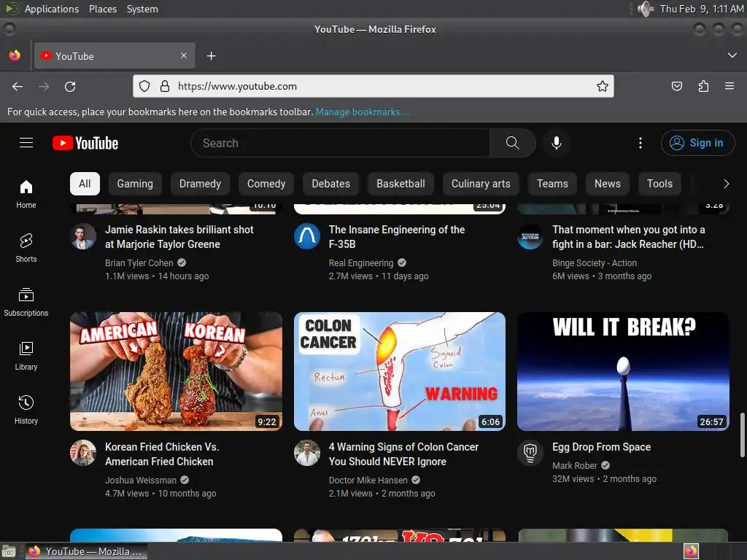
Task: Close the YouTube tab
Action: coord(184,55)
